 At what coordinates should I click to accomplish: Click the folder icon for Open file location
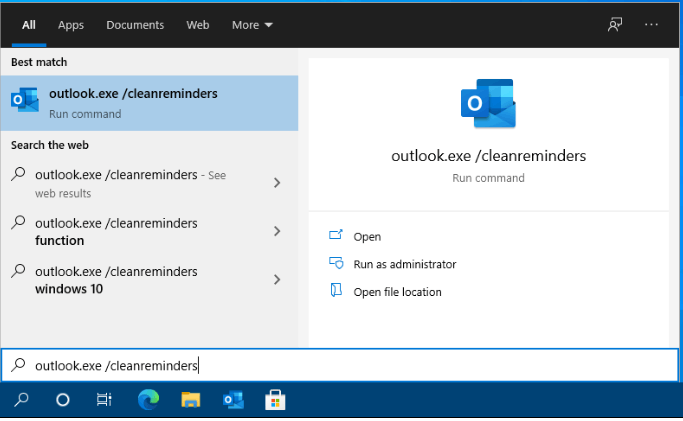pos(336,290)
